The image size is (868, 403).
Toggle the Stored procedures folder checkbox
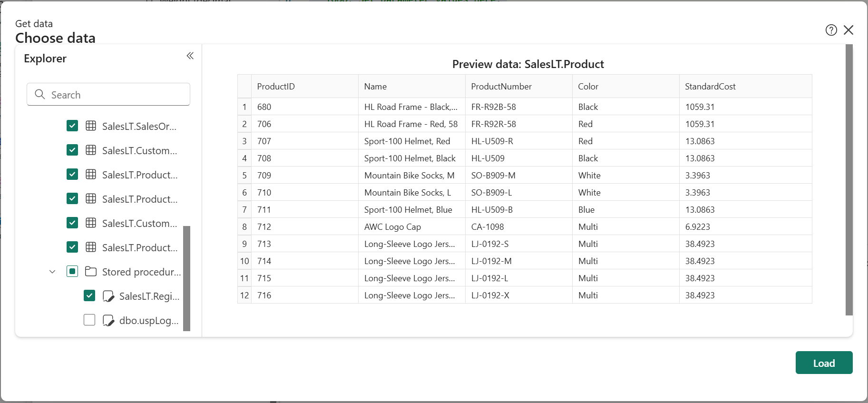click(72, 272)
